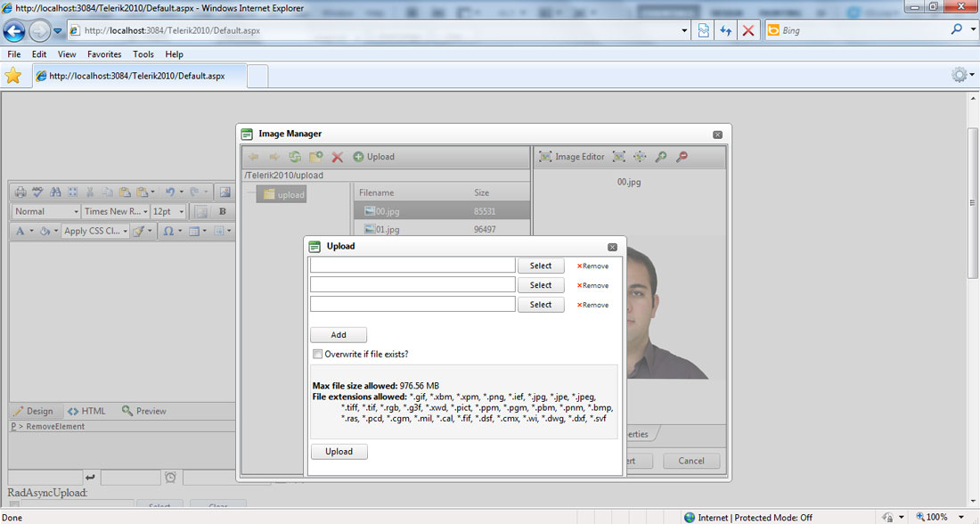This screenshot has width=980, height=524.
Task: Click the Zoom In magnifier in preview toolbar
Action: 661,157
